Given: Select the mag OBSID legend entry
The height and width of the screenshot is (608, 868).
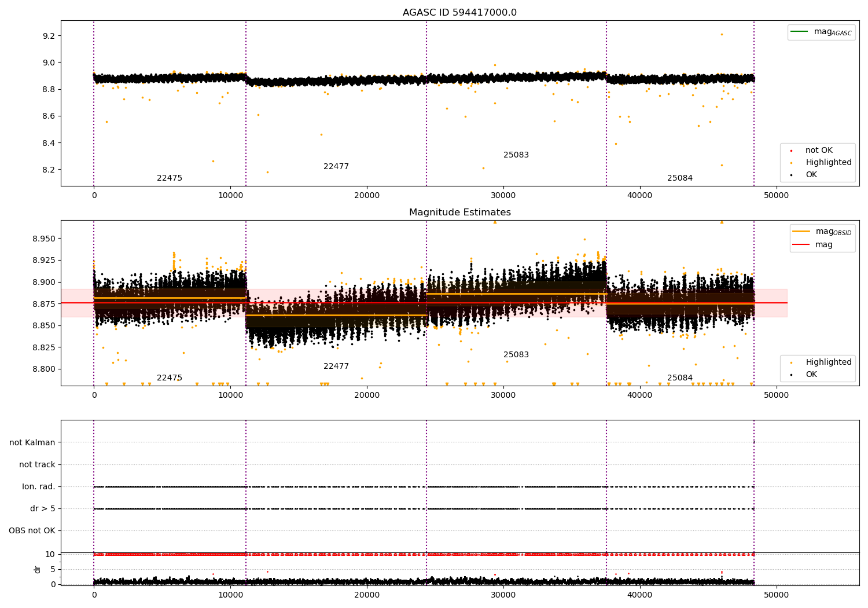Looking at the screenshot, I should point(822,232).
